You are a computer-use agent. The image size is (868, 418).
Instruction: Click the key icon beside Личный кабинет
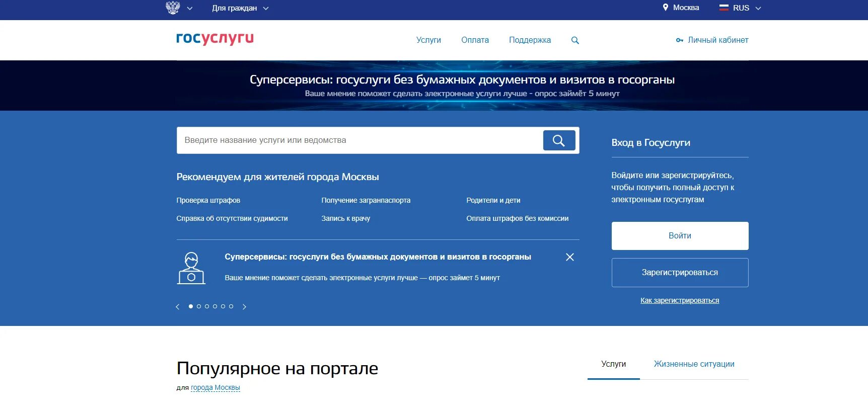click(680, 40)
